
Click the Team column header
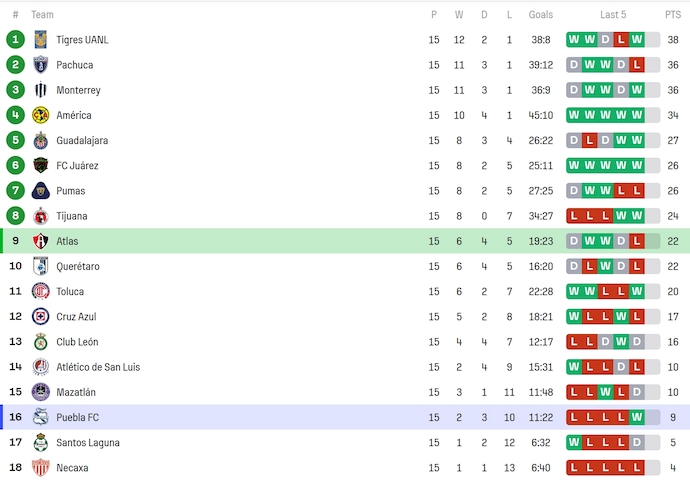click(43, 15)
